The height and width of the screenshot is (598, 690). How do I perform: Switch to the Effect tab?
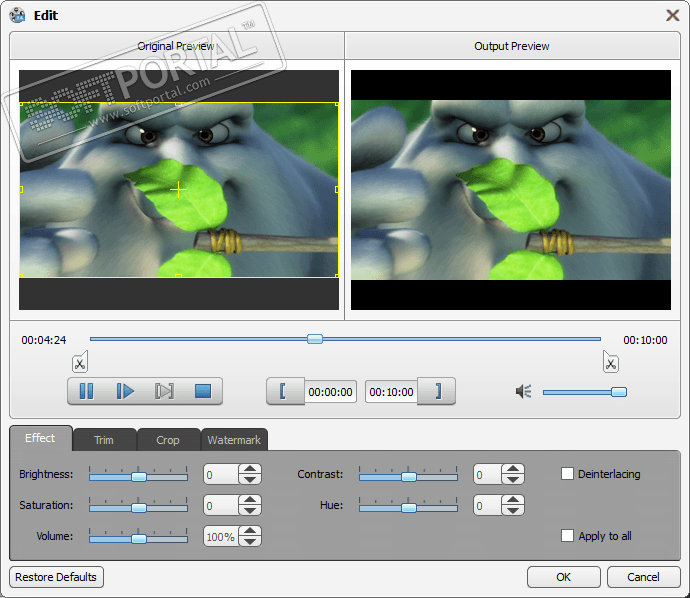click(40, 438)
